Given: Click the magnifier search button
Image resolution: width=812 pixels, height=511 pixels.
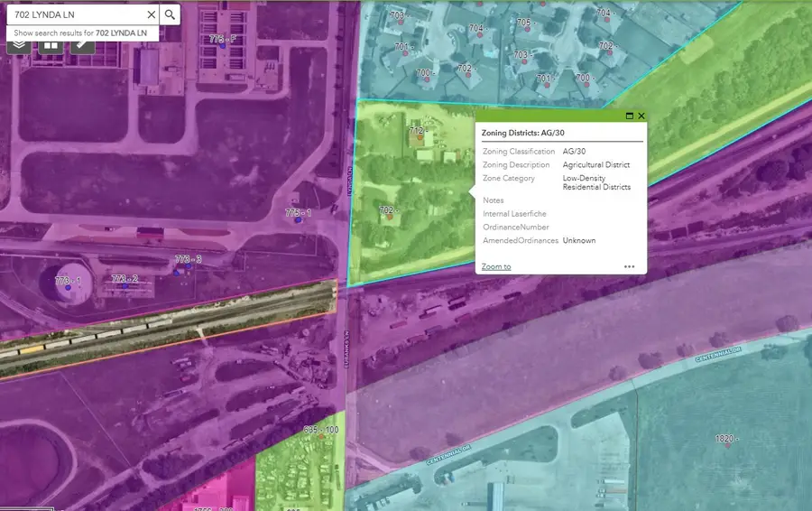Looking at the screenshot, I should pos(170,14).
